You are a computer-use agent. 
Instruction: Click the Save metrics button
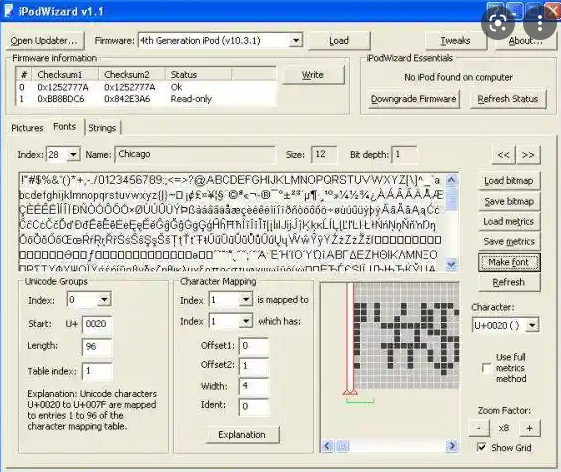(x=509, y=242)
